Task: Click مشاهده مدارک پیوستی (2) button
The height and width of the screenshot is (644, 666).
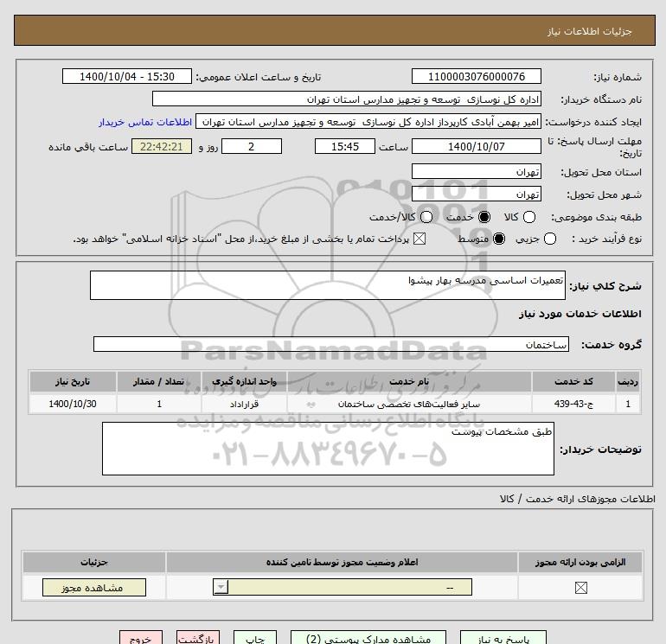Action: [x=368, y=638]
